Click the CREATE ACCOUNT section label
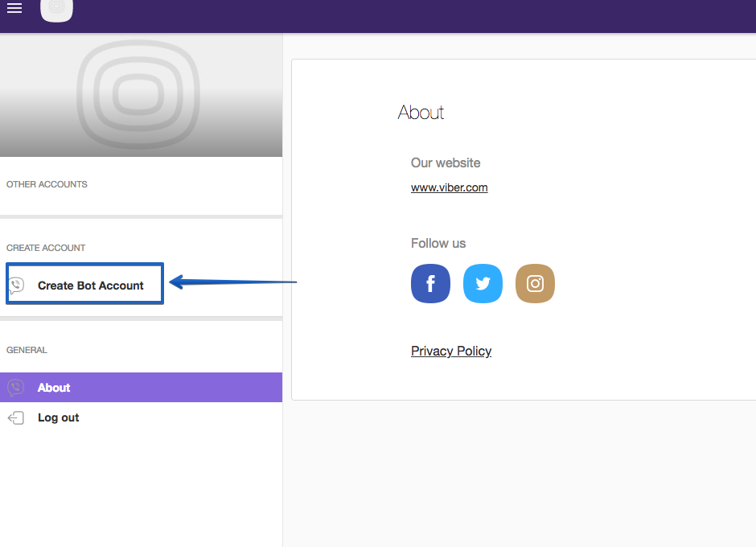756x547 pixels. [46, 248]
